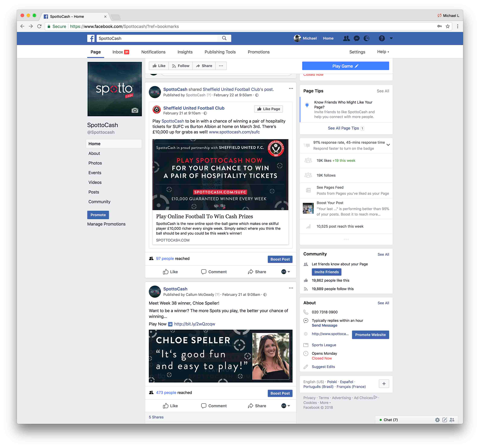The width and height of the screenshot is (480, 448).
Task: Switch to the Inbox tab
Action: (120, 52)
